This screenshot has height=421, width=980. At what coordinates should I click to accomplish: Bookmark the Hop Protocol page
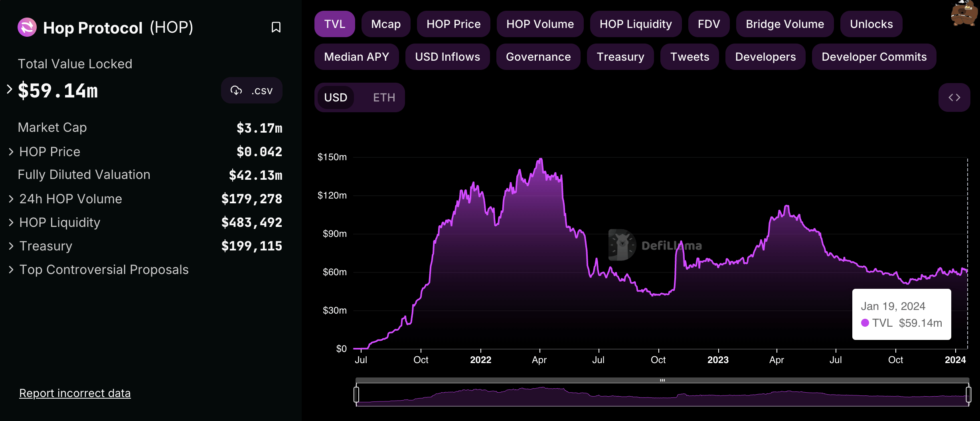277,27
